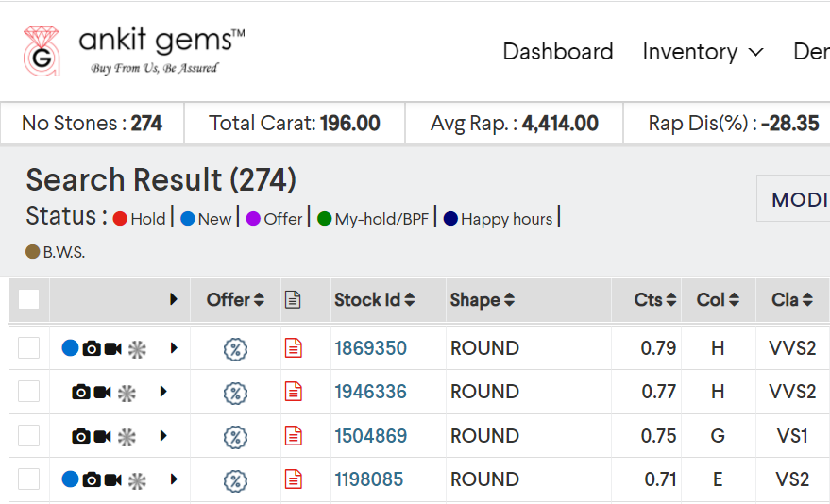Image resolution: width=830 pixels, height=504 pixels.
Task: Click the video icon for stock 1198085
Action: tap(112, 479)
